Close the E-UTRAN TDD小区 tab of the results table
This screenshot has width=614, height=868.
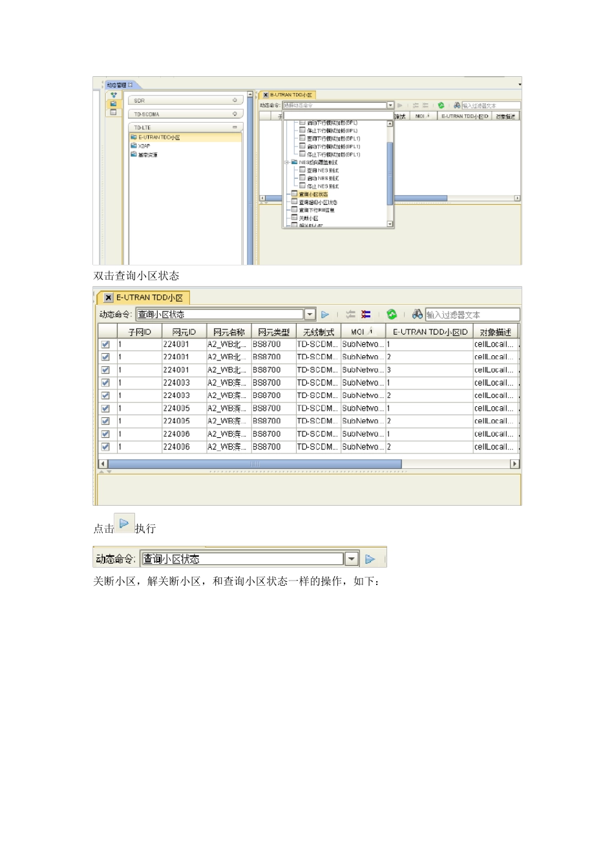pyautogui.click(x=109, y=298)
